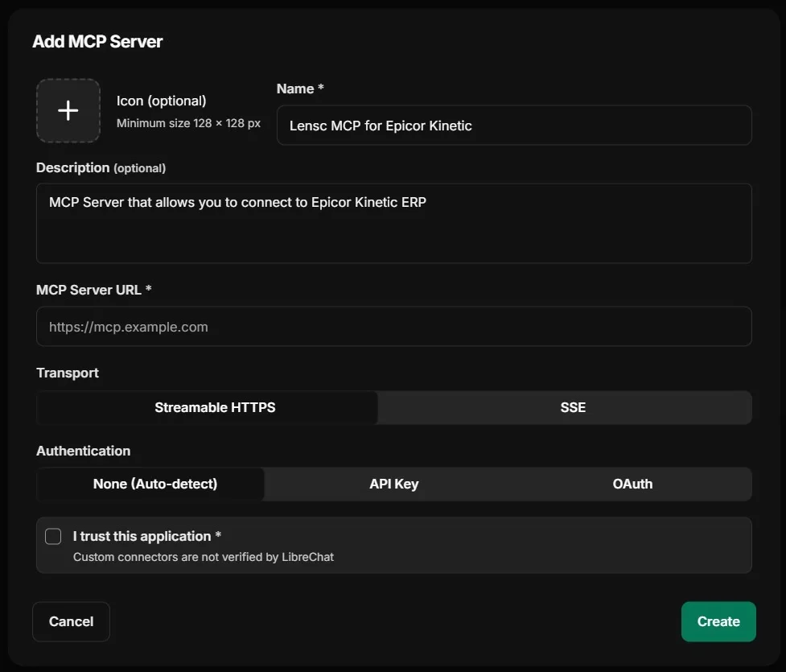Select API Key authentication
Image resolution: width=786 pixels, height=672 pixels.
click(x=394, y=484)
